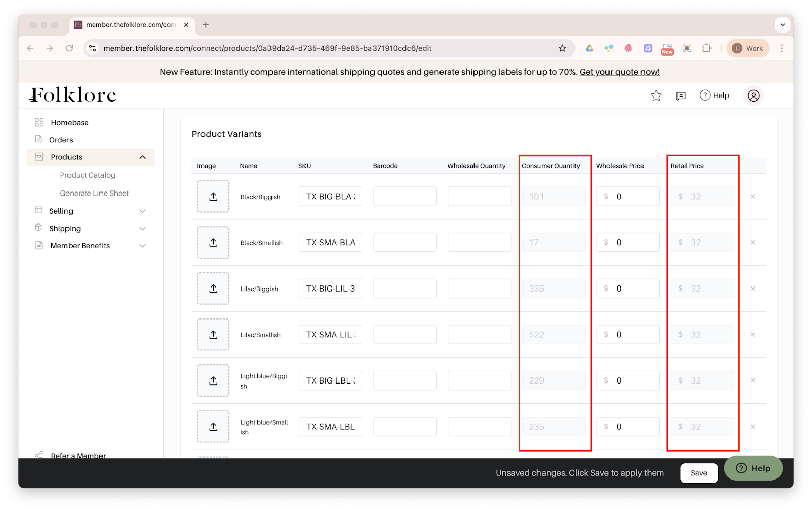Select the Selling icon in the sidebar
812x511 pixels.
pyautogui.click(x=38, y=210)
